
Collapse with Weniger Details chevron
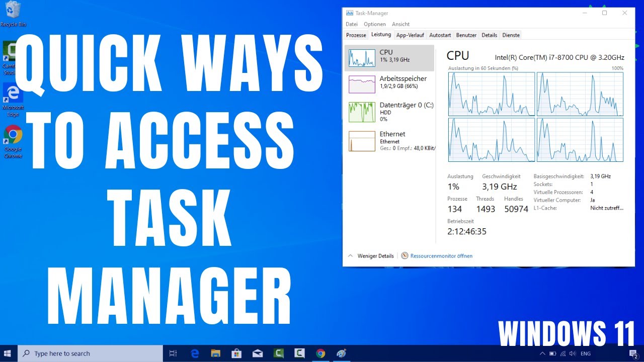[x=351, y=255]
